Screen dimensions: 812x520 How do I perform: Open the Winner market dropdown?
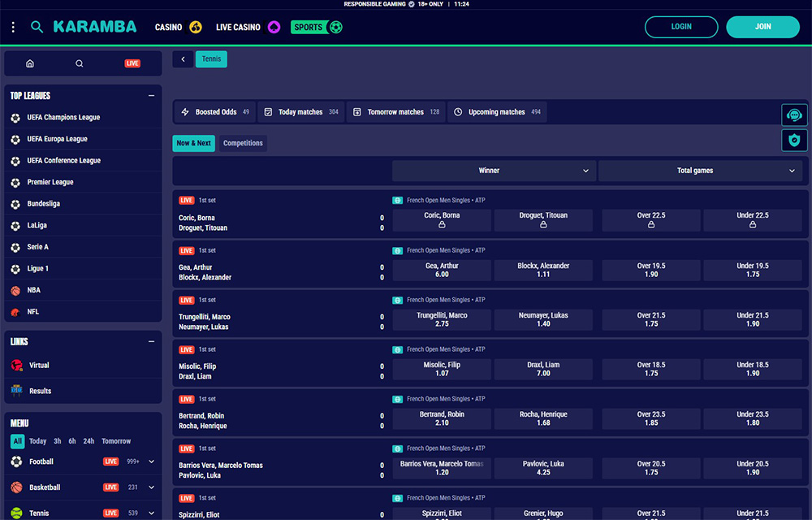tap(494, 171)
